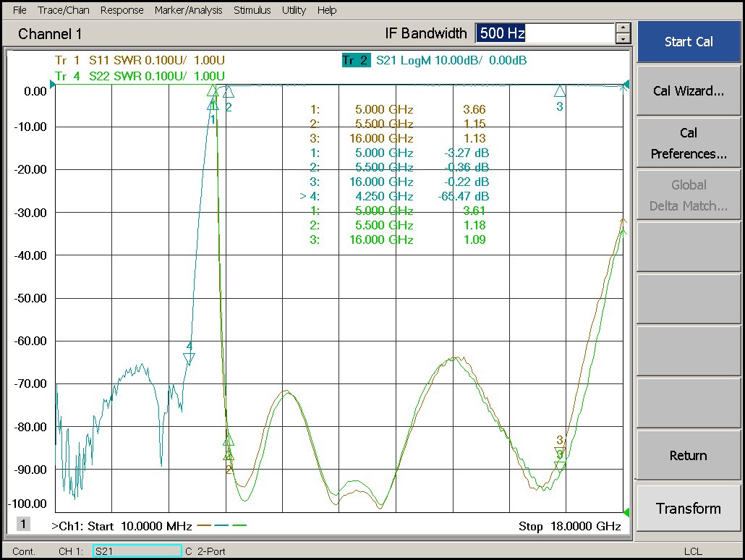This screenshot has height=560, width=745.
Task: Click S22 marker 3 readout 1.09
Action: (474, 239)
